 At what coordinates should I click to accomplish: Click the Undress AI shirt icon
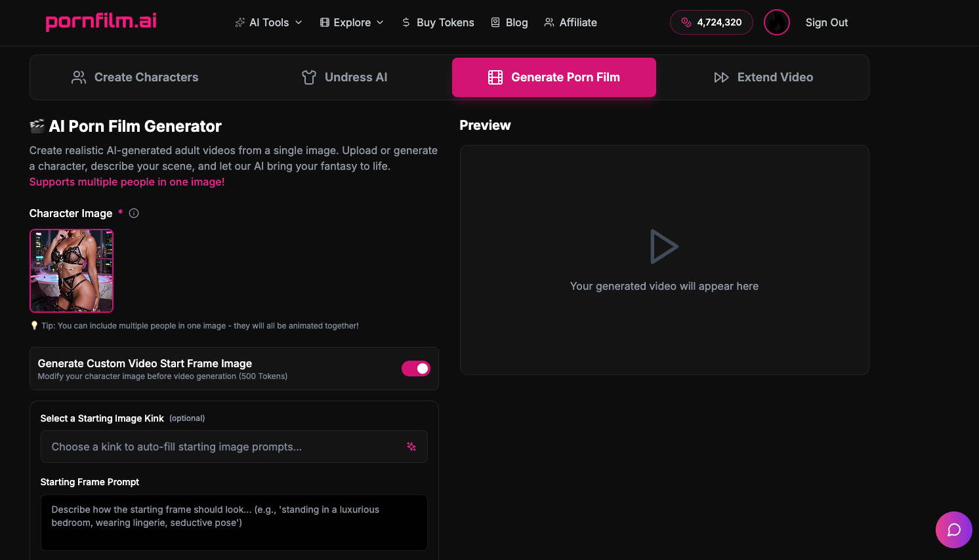pos(308,77)
